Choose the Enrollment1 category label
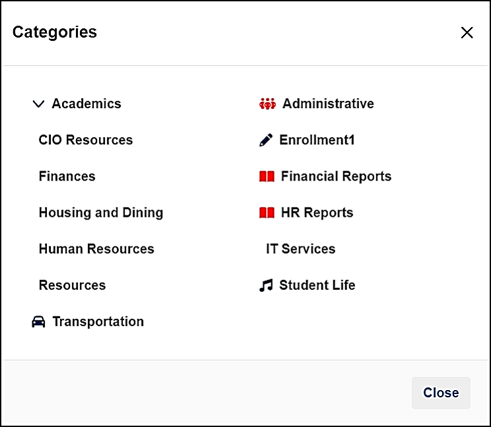 click(x=317, y=140)
